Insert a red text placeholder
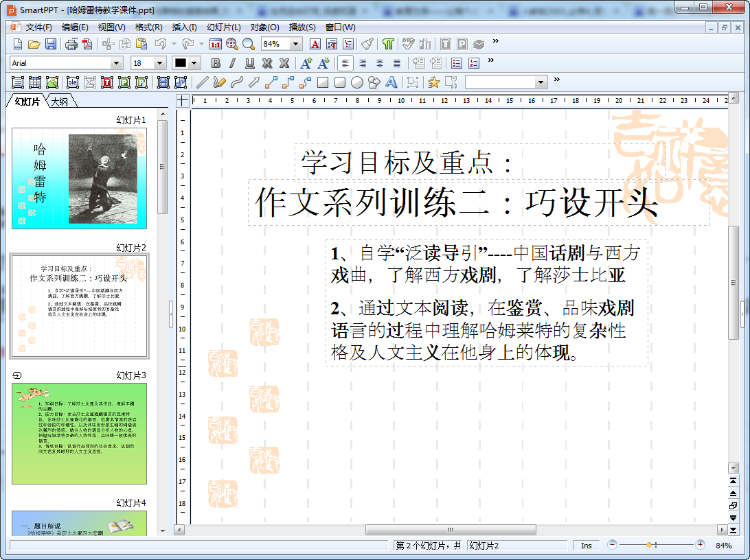The width and height of the screenshot is (750, 560). coord(107,82)
